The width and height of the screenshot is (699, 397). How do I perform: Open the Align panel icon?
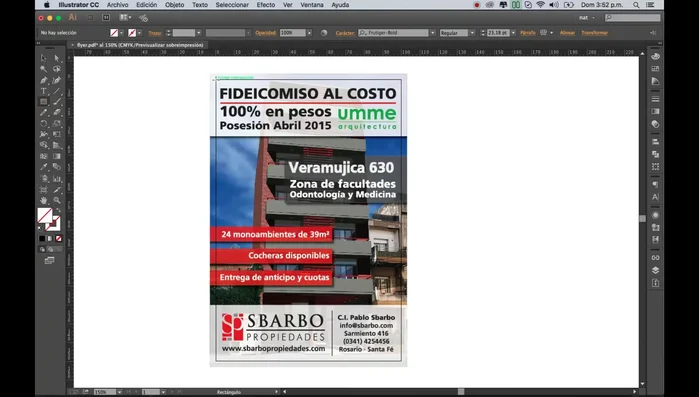[x=655, y=142]
